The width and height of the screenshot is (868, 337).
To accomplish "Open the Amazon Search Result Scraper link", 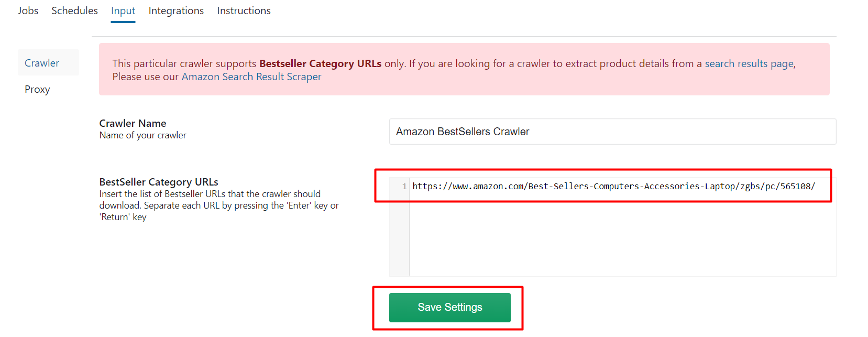I will [x=251, y=77].
